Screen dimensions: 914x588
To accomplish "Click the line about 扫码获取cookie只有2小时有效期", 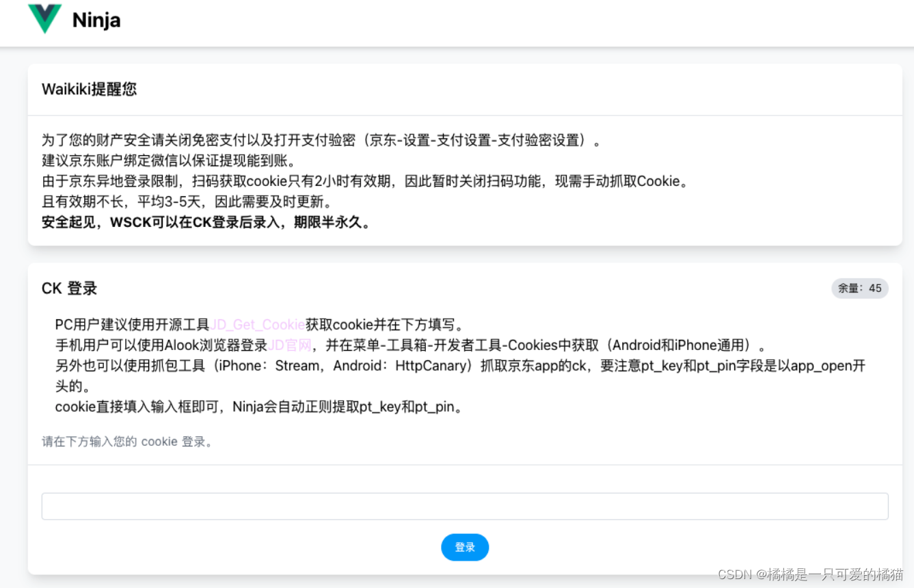I will tap(364, 182).
